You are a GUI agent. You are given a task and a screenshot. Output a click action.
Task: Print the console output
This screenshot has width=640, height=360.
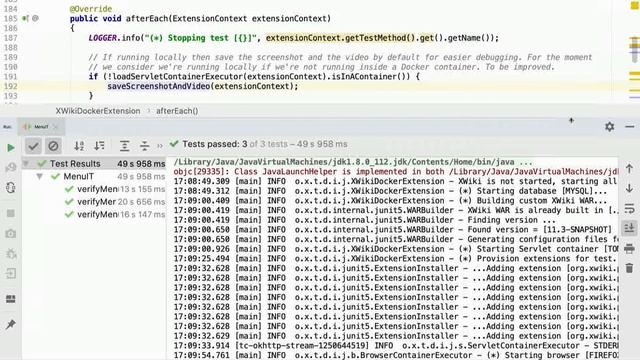tap(629, 248)
